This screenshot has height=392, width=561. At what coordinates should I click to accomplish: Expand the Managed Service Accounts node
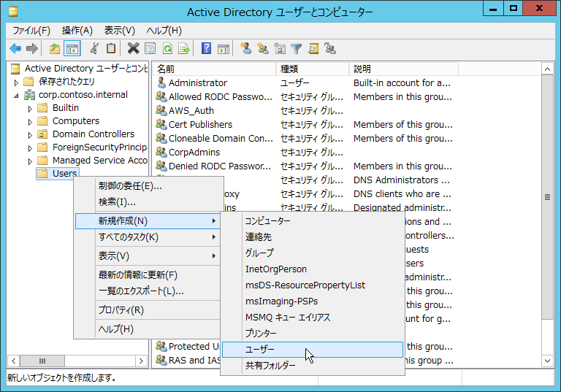tap(30, 161)
